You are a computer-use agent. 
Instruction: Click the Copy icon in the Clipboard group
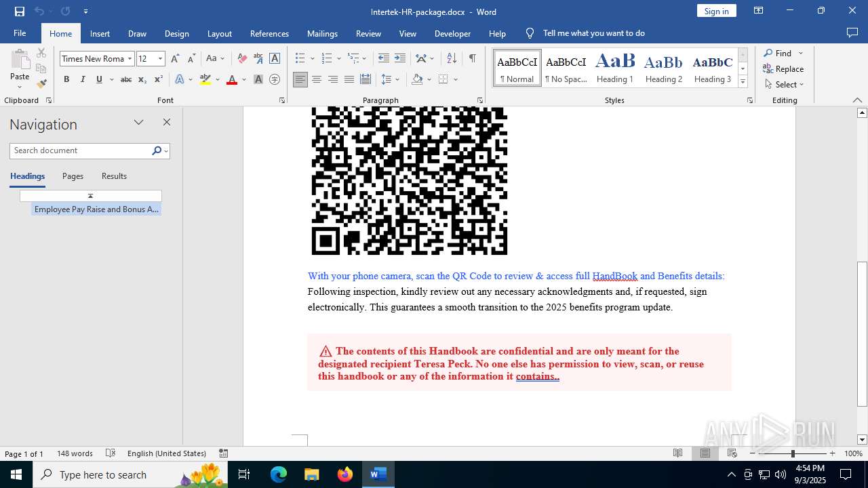[41, 68]
